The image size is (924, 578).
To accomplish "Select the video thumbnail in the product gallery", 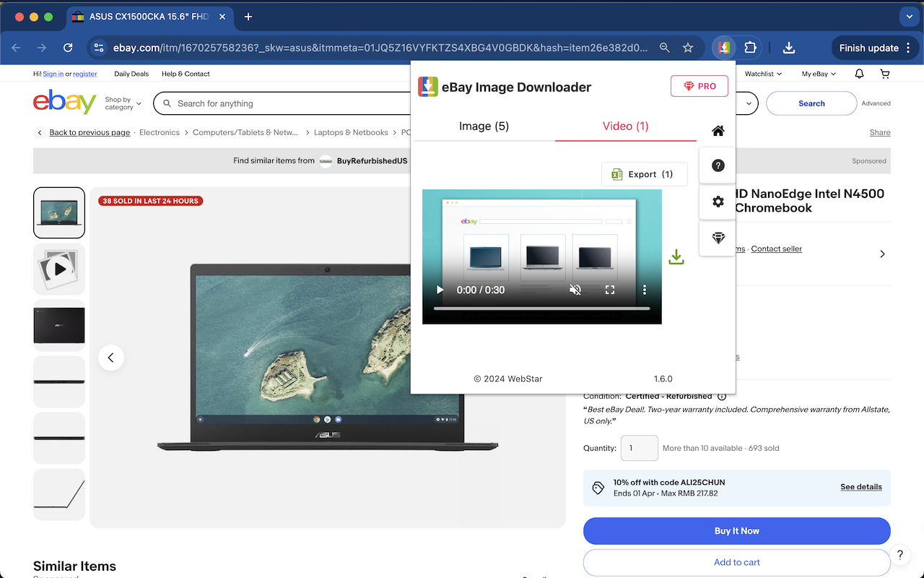I will (x=58, y=269).
